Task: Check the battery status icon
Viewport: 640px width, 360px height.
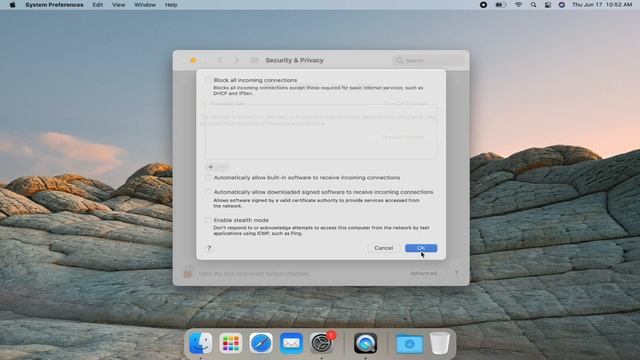Action: (501, 5)
